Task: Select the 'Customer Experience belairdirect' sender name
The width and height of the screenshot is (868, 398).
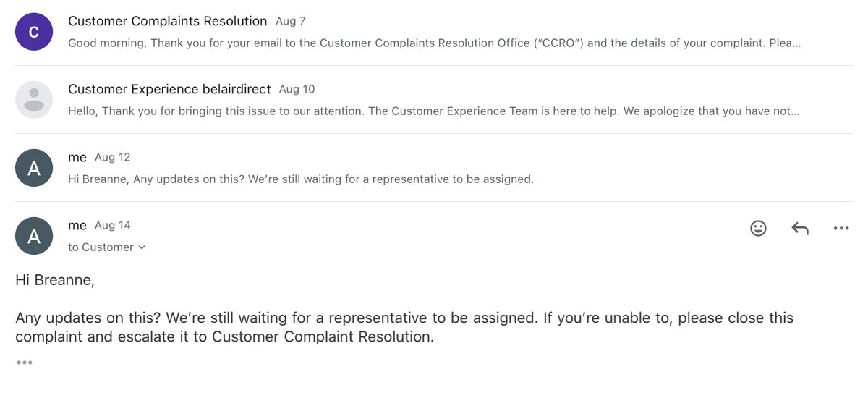Action: (169, 89)
